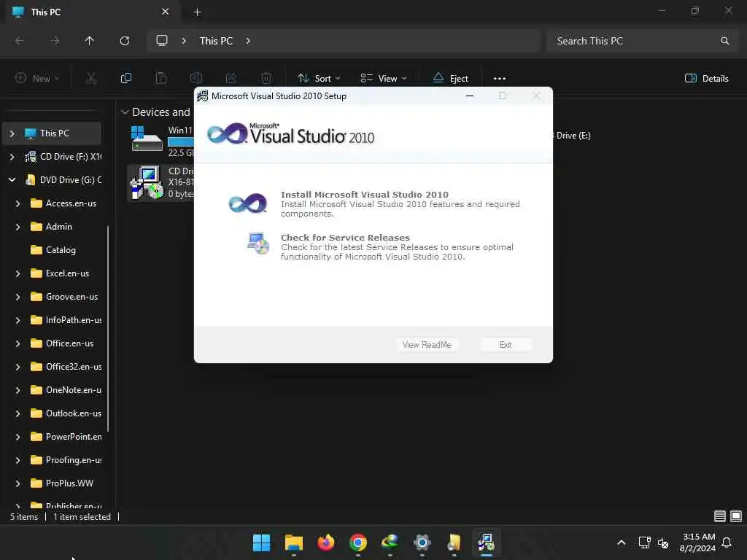
Task: Select the Win11 local drive
Action: click(161, 141)
